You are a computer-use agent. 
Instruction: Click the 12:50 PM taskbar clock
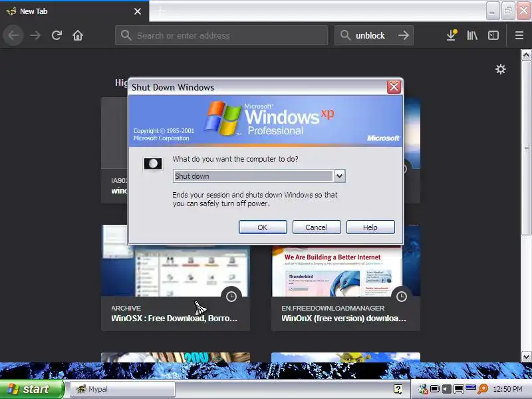507,389
